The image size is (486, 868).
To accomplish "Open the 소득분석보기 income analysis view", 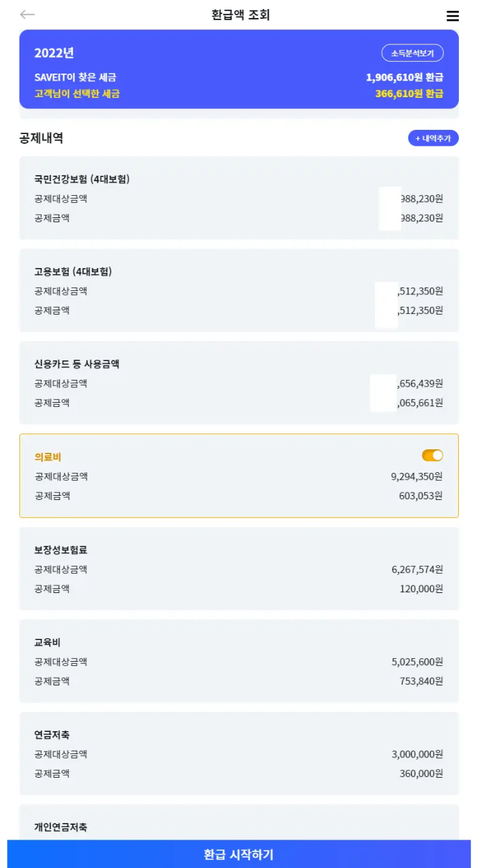I will click(412, 53).
